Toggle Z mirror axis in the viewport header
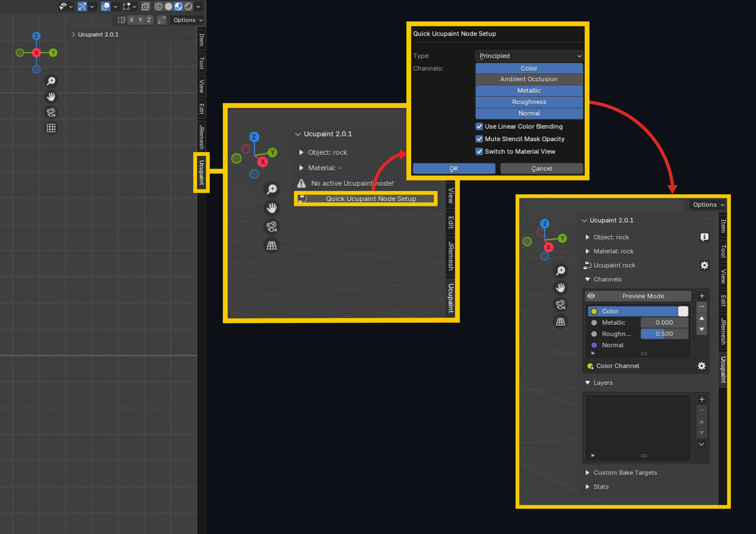 click(x=149, y=20)
